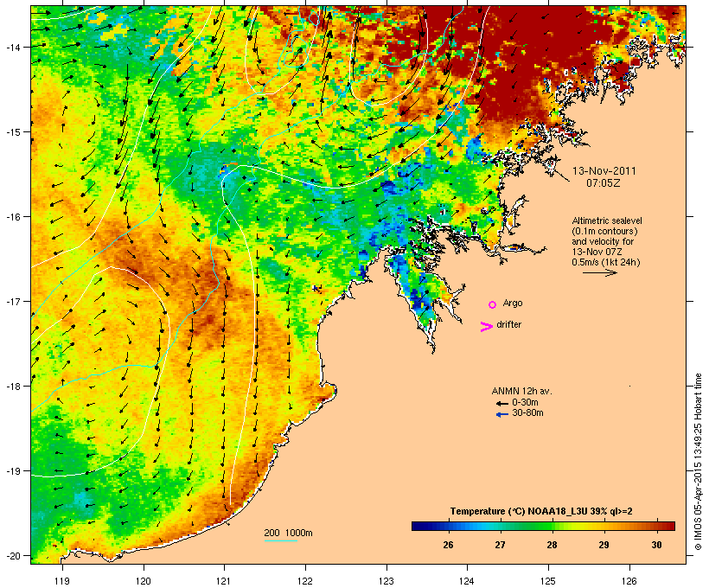709x588 pixels.
Task: Click the 123 longitude axis label
Action: 386,581
